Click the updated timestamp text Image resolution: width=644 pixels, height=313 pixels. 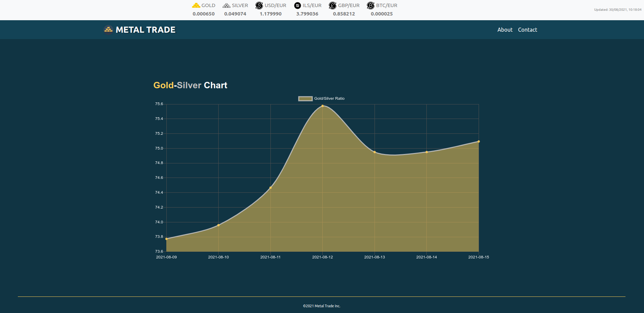pyautogui.click(x=618, y=10)
